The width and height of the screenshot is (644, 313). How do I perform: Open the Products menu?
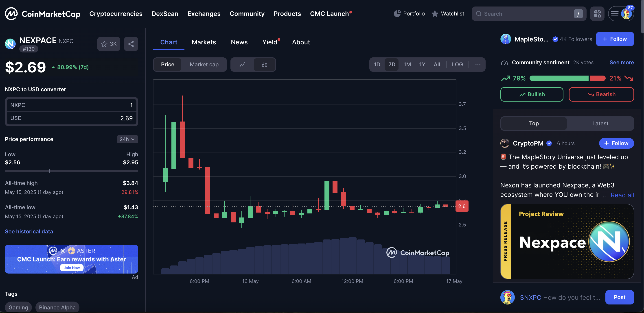coord(287,14)
